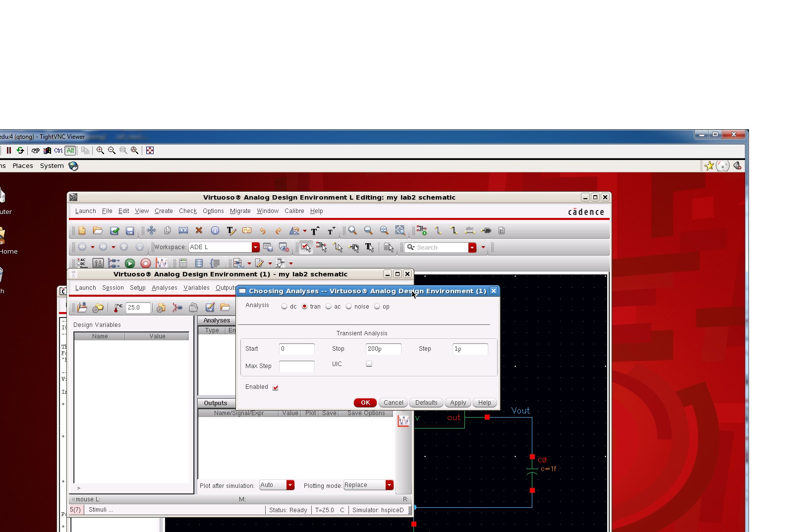The height and width of the screenshot is (532, 801).
Task: Click the Create Pin icon
Action: coord(486,230)
